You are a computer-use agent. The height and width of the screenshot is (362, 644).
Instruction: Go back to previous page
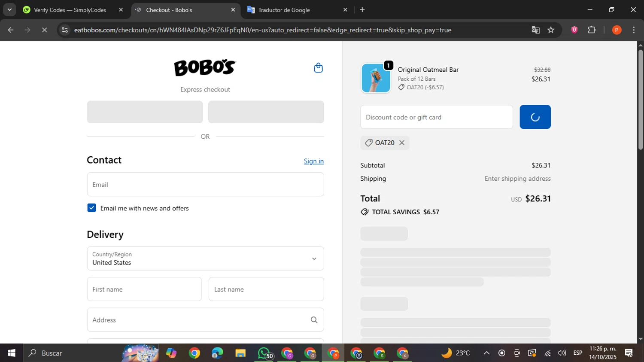pos(11,30)
